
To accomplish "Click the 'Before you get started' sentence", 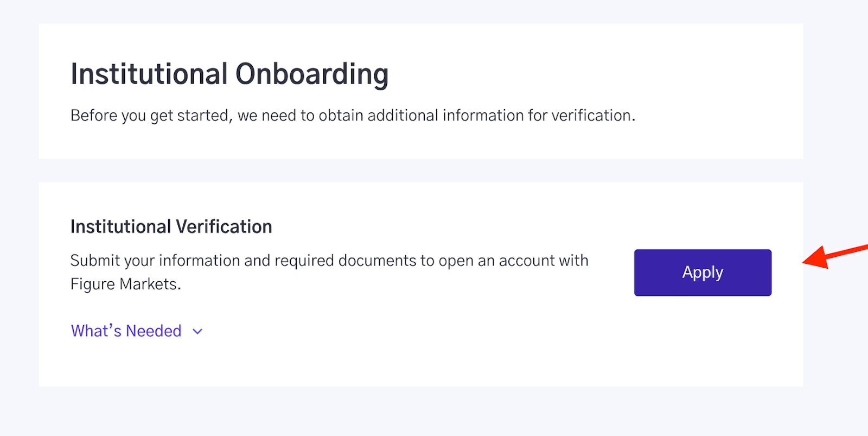I will (x=353, y=116).
